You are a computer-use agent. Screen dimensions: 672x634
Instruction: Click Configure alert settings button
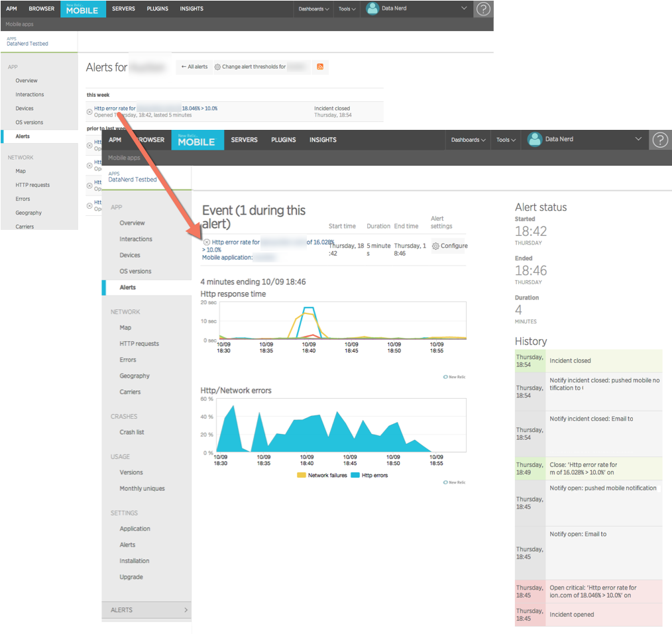(449, 246)
